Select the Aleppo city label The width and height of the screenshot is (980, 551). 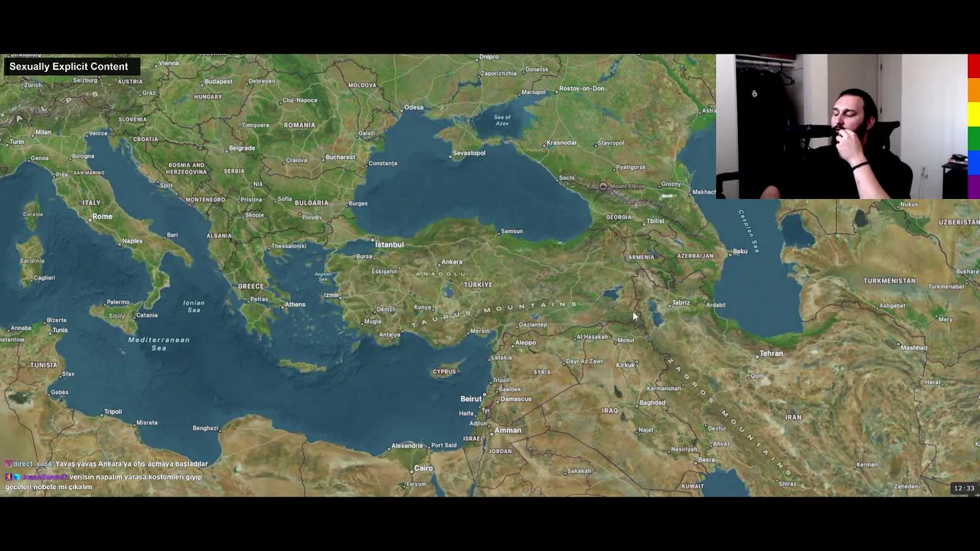(x=525, y=343)
